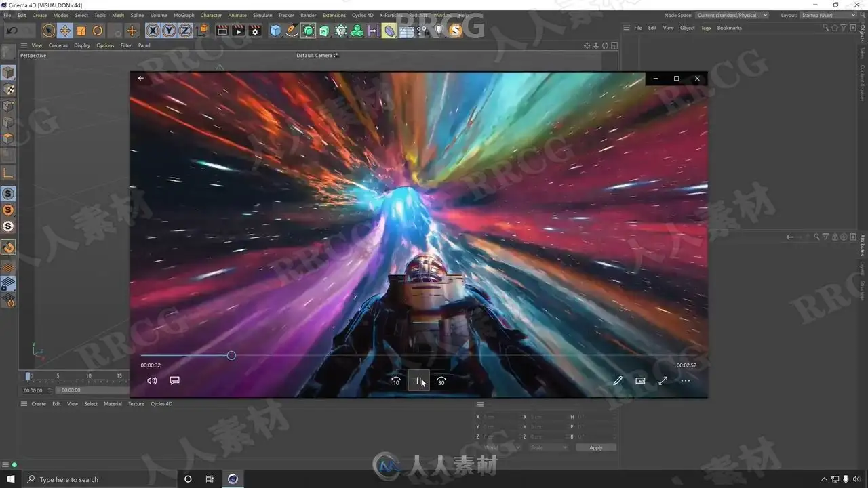
Task: Click the video volume speaker icon
Action: point(152,381)
